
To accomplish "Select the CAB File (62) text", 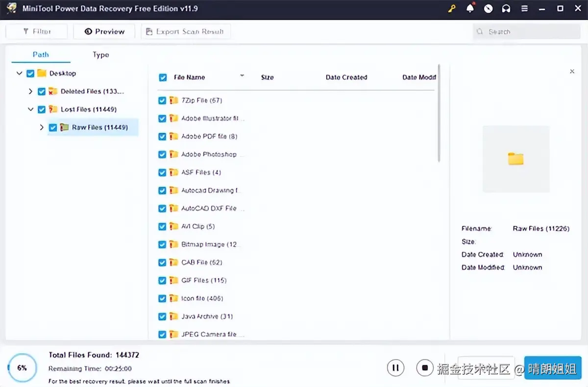I will coord(202,263).
